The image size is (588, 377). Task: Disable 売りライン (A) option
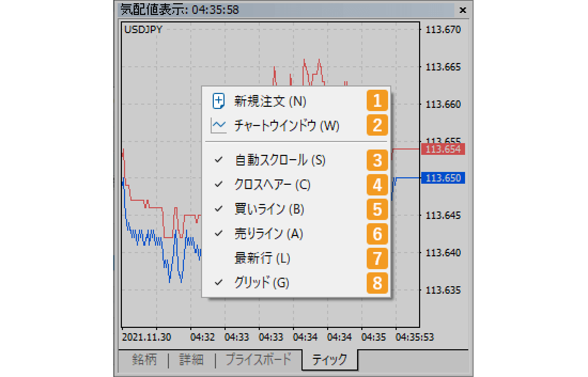296,234
